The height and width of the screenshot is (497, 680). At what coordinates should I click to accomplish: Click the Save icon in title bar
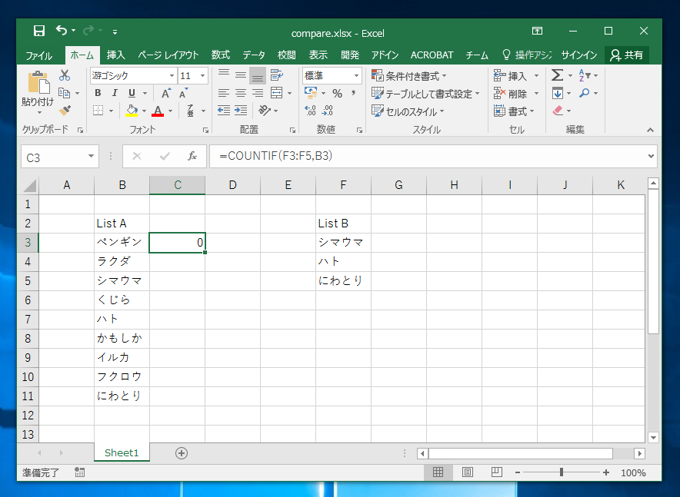(39, 31)
